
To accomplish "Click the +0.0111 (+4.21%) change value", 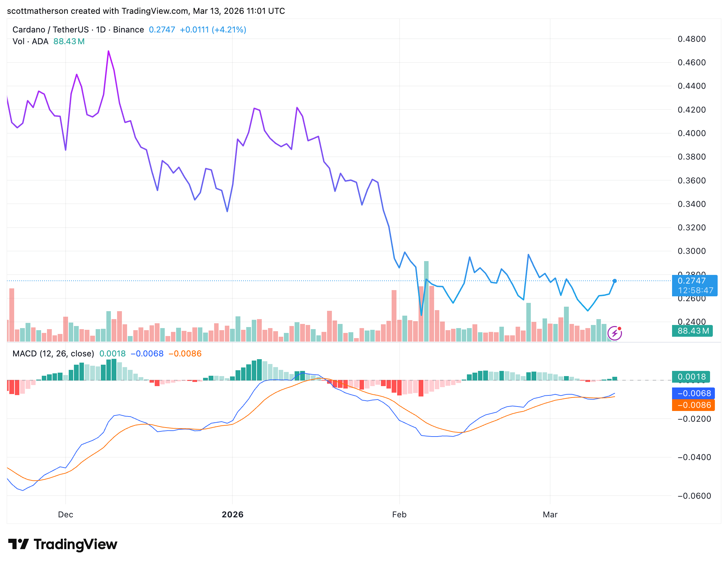I will click(x=213, y=30).
